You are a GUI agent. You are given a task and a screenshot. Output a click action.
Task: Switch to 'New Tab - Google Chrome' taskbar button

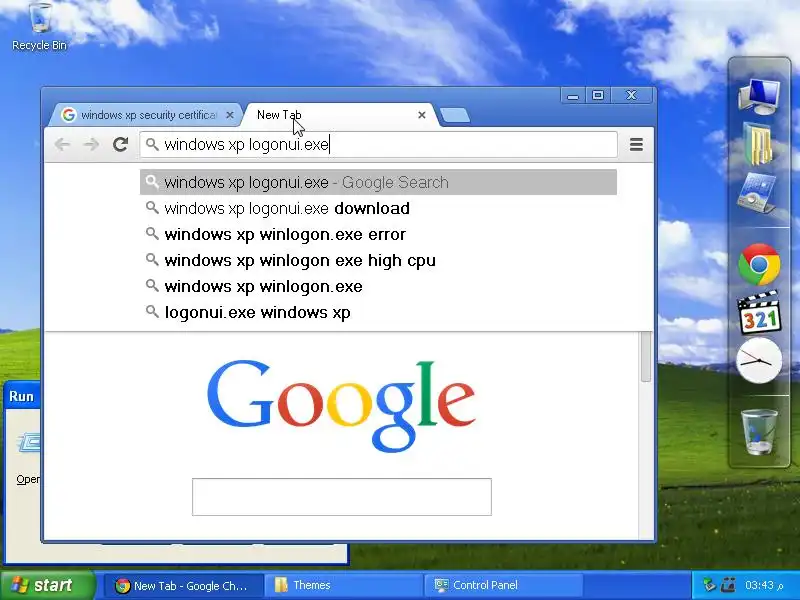[x=184, y=586]
